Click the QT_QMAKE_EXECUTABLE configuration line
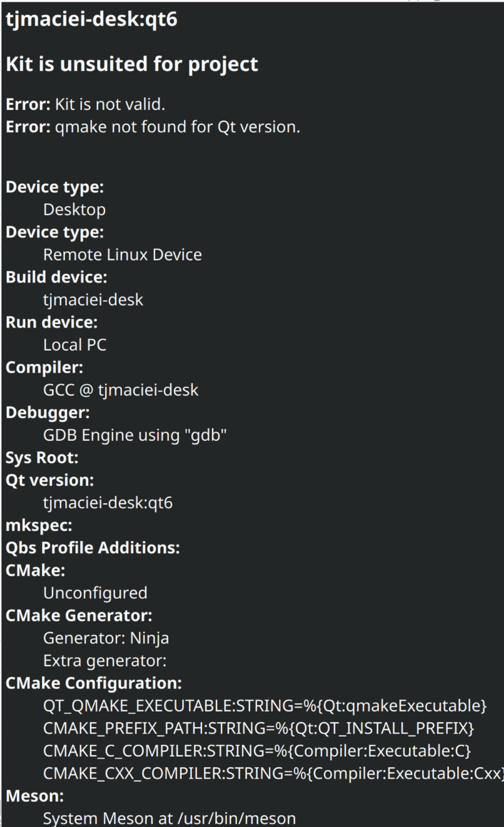This screenshot has width=504, height=827. pyautogui.click(x=265, y=706)
